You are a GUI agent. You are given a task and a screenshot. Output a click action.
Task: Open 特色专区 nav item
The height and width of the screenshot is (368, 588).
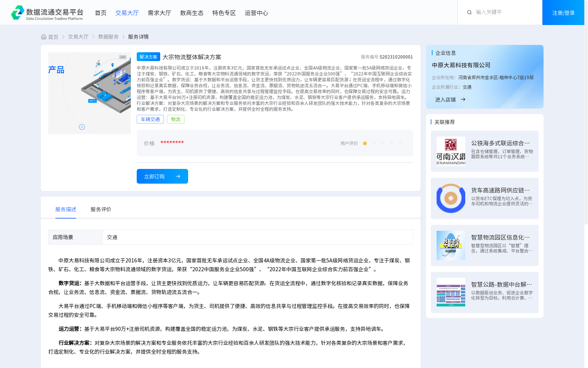pyautogui.click(x=224, y=13)
